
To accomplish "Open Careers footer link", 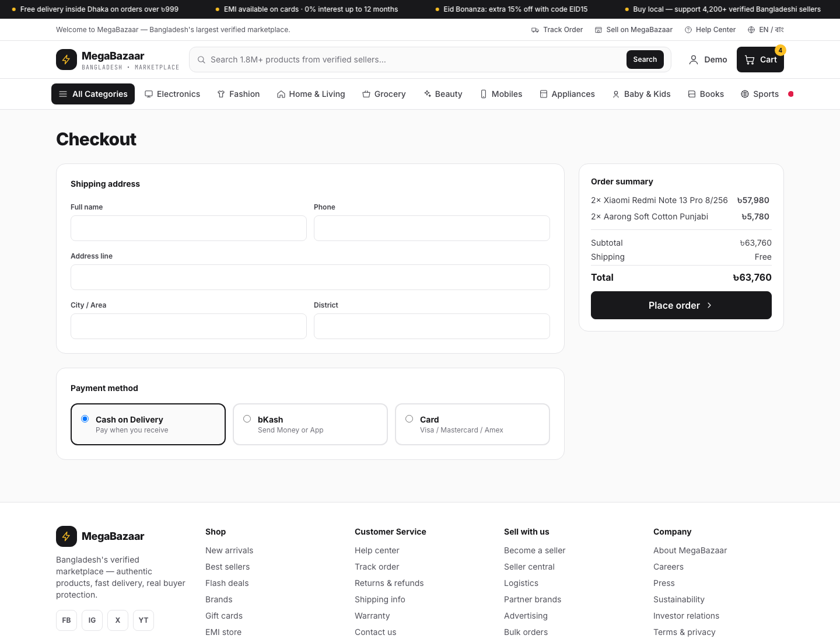I will pos(668,567).
